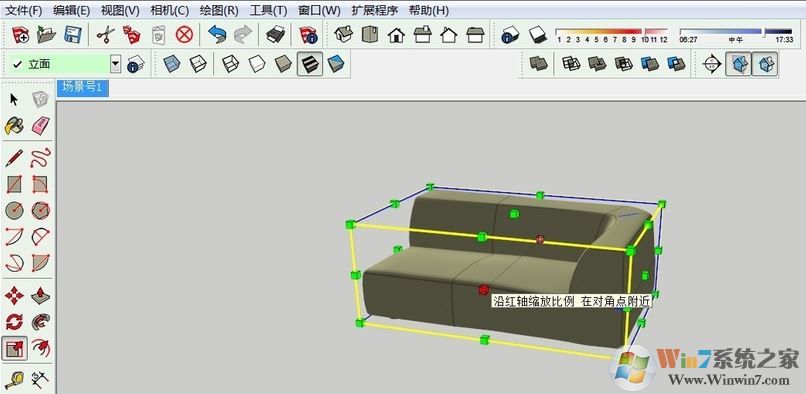Toggle the Shadows display button
The width and height of the screenshot is (806, 394).
pyautogui.click(x=538, y=35)
